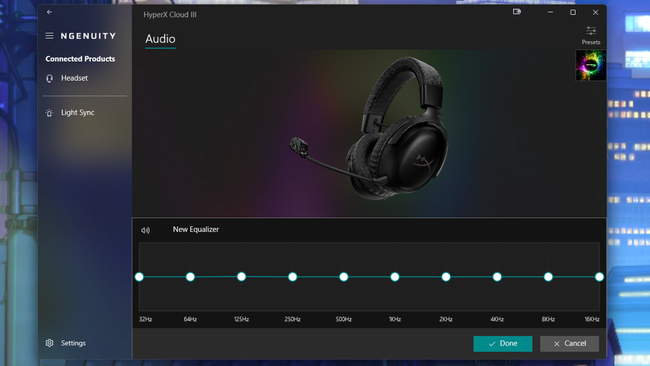Click the 2KHz equalizer slider handle
This screenshot has width=650, height=366.
point(446,276)
